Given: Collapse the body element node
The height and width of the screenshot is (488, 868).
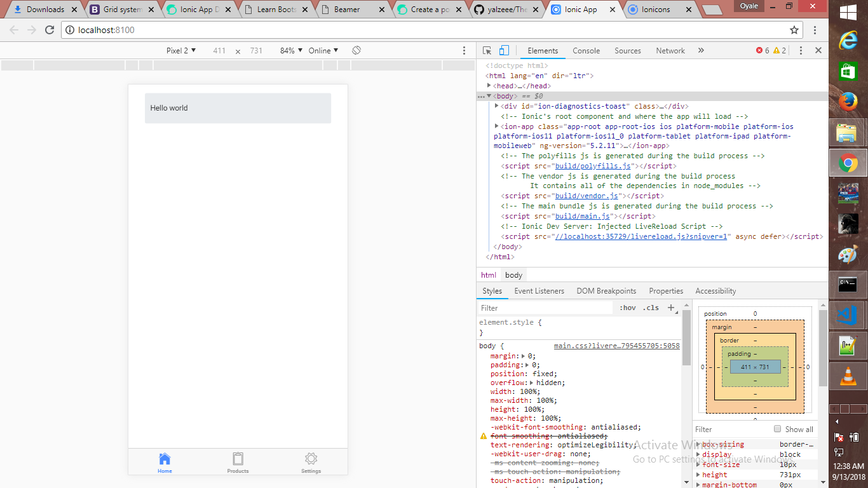Looking at the screenshot, I should click(x=489, y=96).
